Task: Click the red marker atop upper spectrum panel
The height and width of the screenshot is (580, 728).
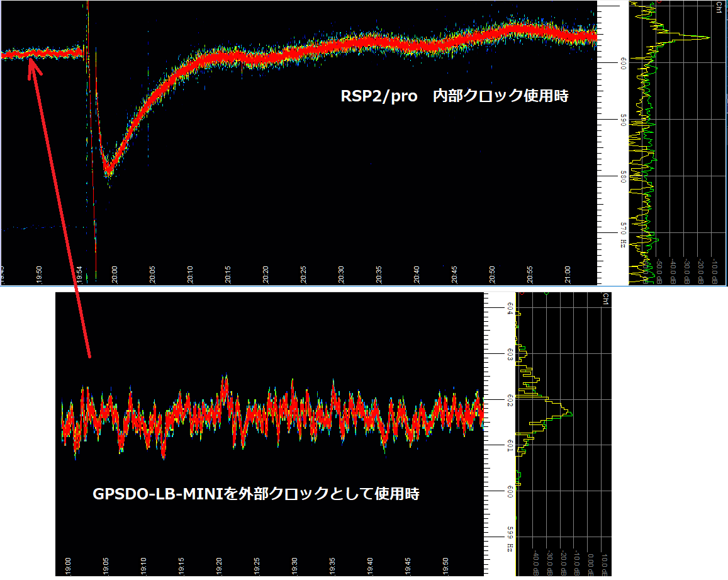Action: [659, 3]
